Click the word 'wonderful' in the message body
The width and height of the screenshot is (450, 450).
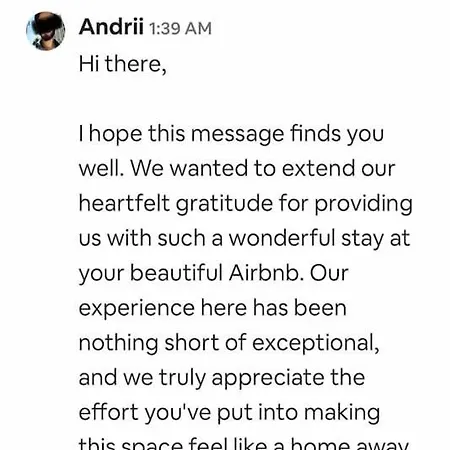point(282,238)
